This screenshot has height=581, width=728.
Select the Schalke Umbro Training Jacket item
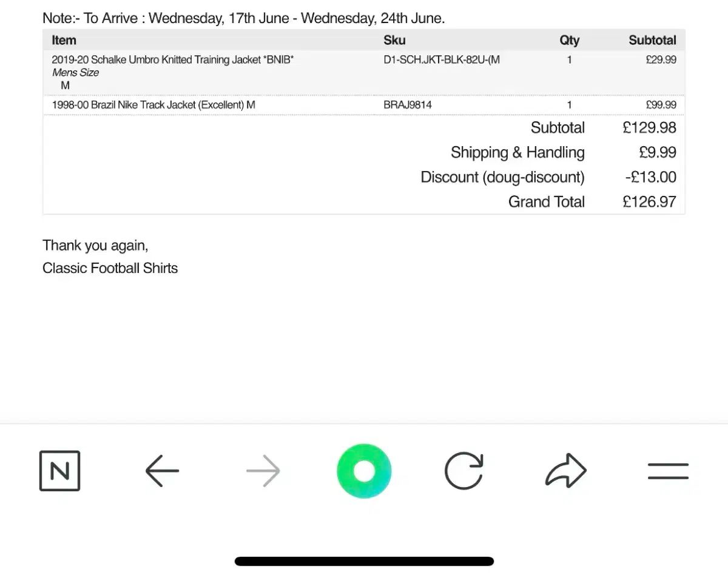(173, 59)
